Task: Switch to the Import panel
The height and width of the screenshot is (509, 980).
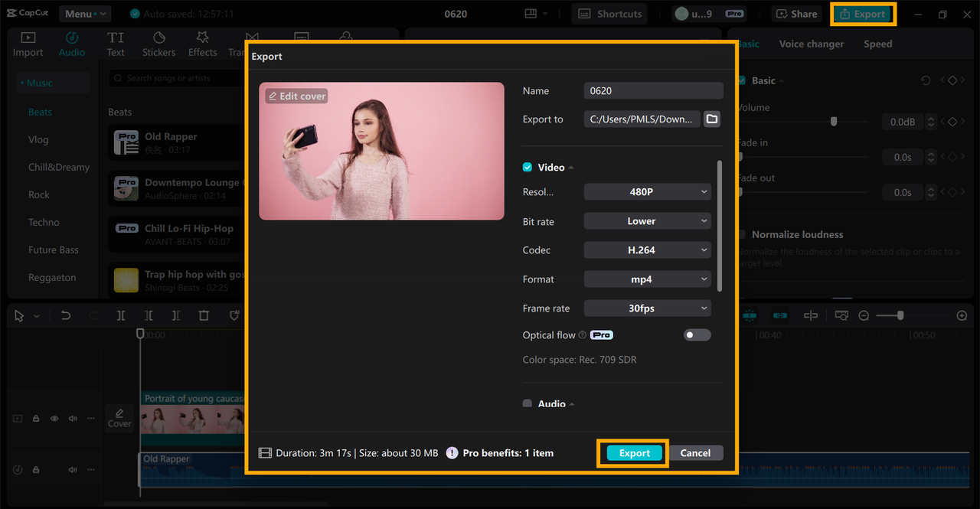Action: click(x=28, y=43)
